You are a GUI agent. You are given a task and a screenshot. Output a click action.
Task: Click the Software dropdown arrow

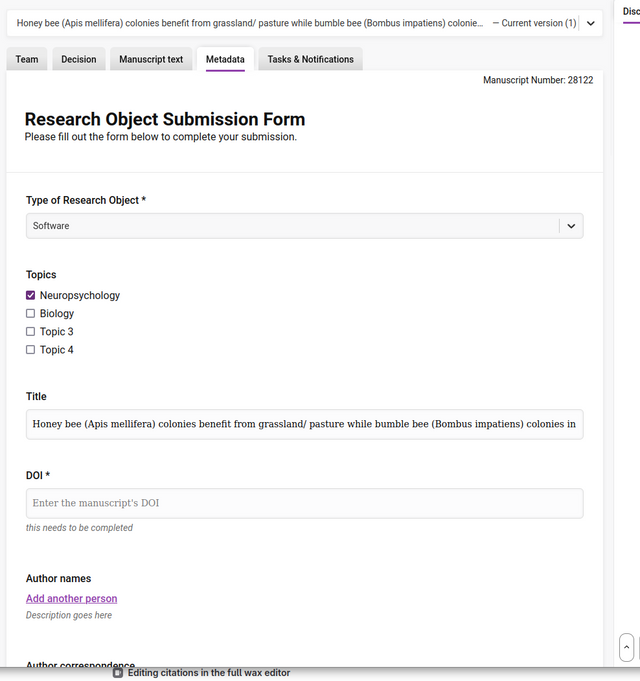tap(571, 226)
